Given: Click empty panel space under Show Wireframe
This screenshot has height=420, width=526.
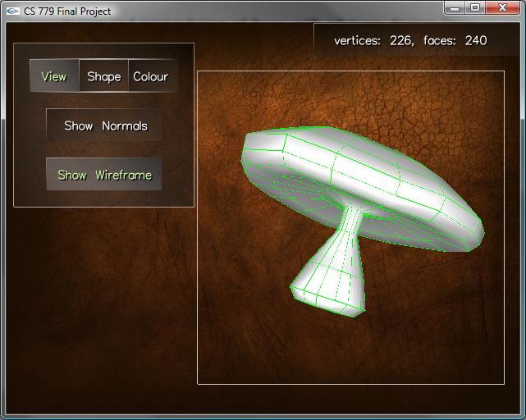Looking at the screenshot, I should [x=104, y=198].
